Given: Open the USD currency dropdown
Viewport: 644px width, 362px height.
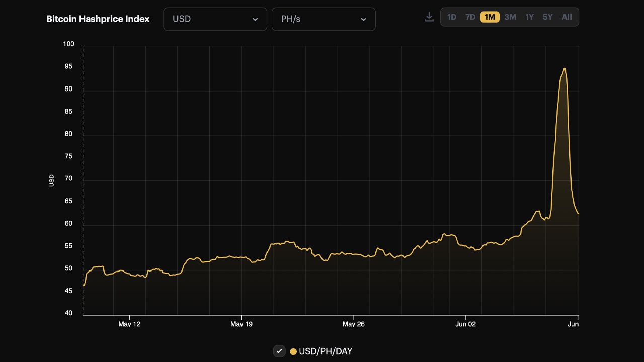Looking at the screenshot, I should [215, 19].
